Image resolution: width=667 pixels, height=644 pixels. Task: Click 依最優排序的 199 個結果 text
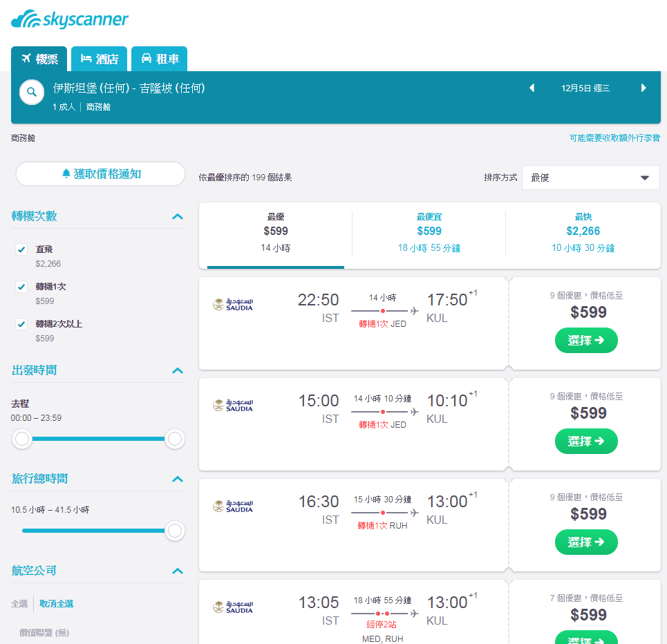coord(245,178)
